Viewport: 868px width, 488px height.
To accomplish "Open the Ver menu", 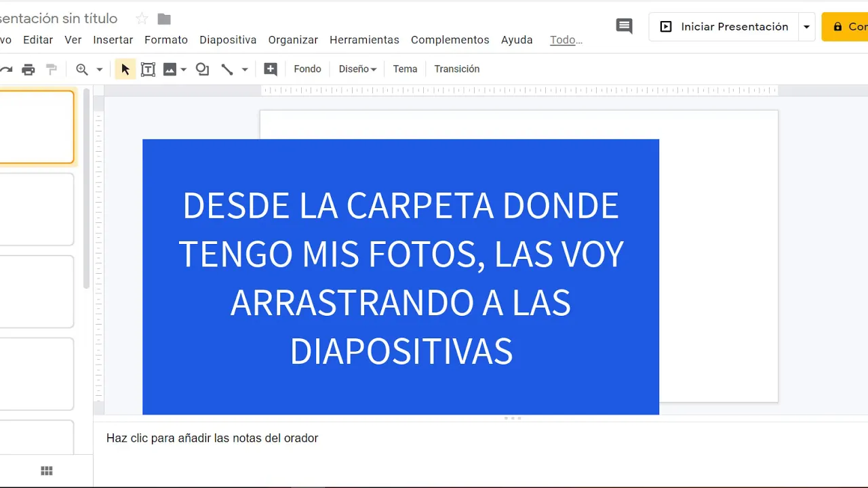I will (x=73, y=40).
